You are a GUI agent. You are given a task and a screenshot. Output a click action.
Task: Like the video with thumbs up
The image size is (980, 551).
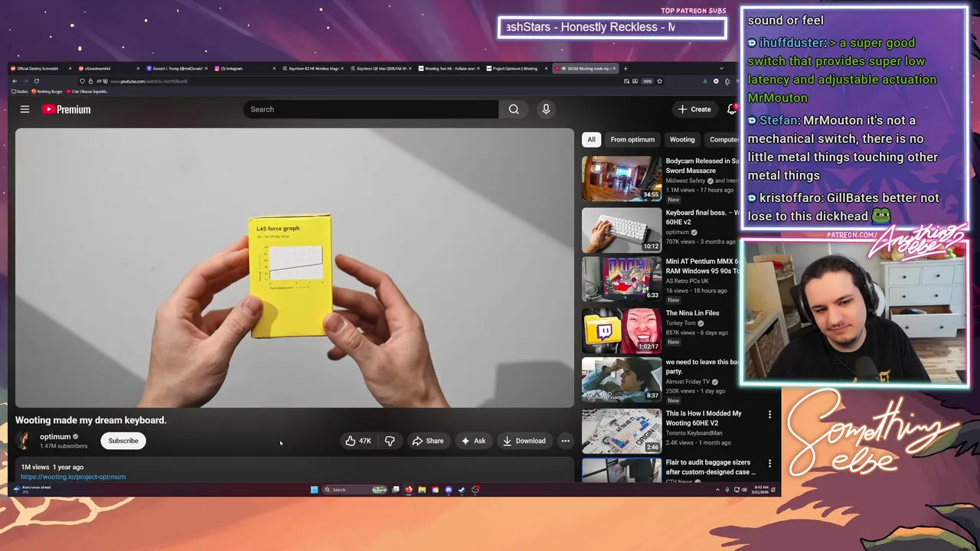358,441
